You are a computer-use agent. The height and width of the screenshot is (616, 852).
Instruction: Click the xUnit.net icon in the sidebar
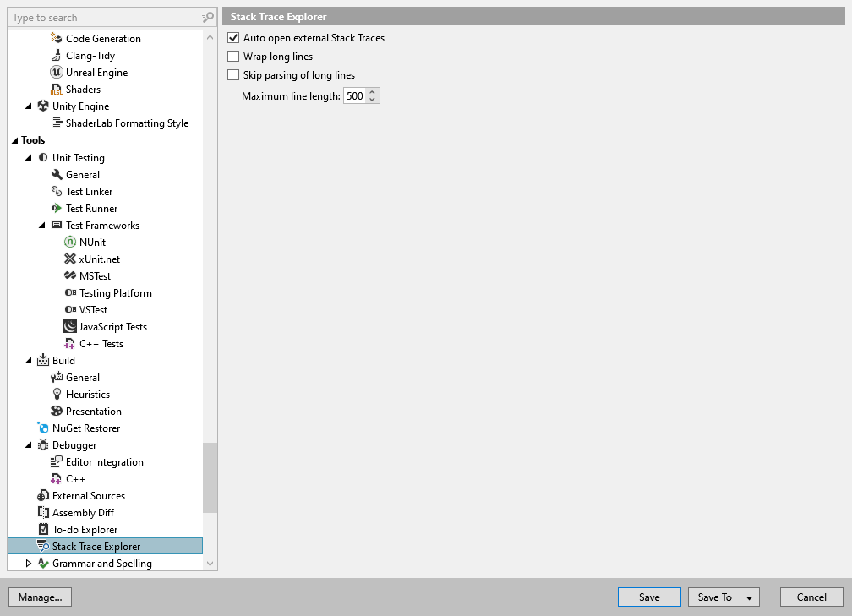click(x=69, y=259)
